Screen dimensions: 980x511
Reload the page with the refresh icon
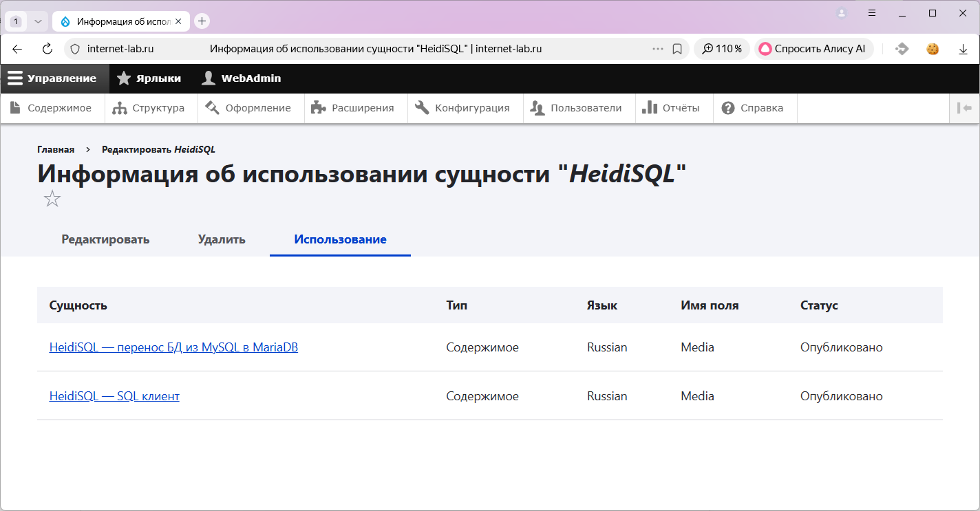47,49
